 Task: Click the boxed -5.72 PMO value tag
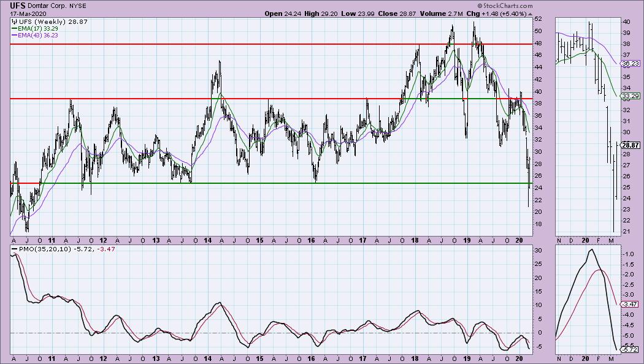630,350
